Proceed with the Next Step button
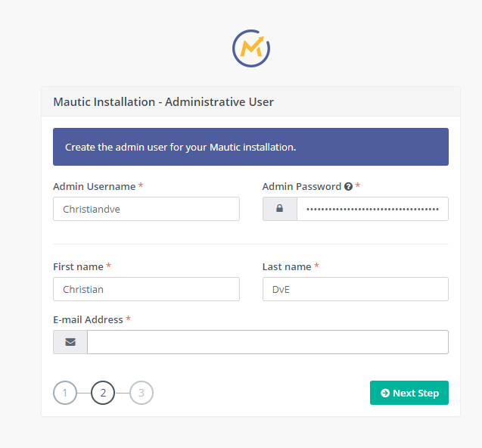This screenshot has height=448, width=482. pos(409,393)
